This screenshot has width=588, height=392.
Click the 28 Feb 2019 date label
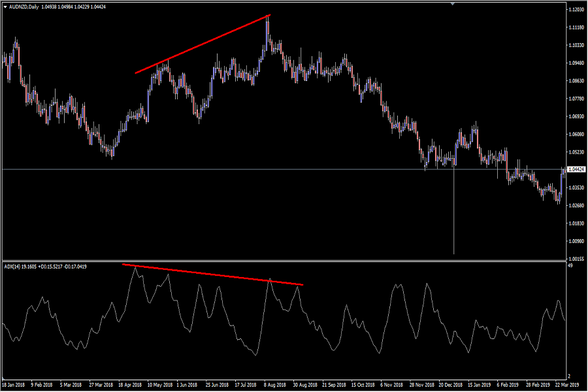click(538, 385)
